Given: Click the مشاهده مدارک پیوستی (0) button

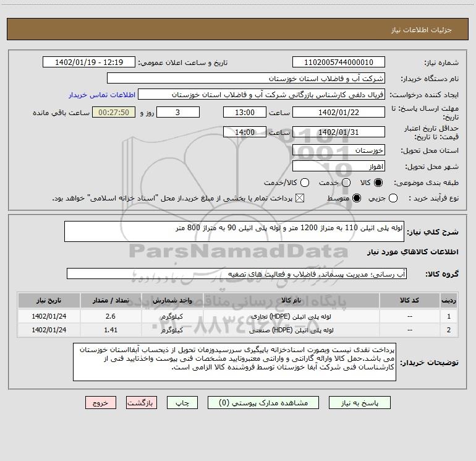Looking at the screenshot, I should coord(263,403).
